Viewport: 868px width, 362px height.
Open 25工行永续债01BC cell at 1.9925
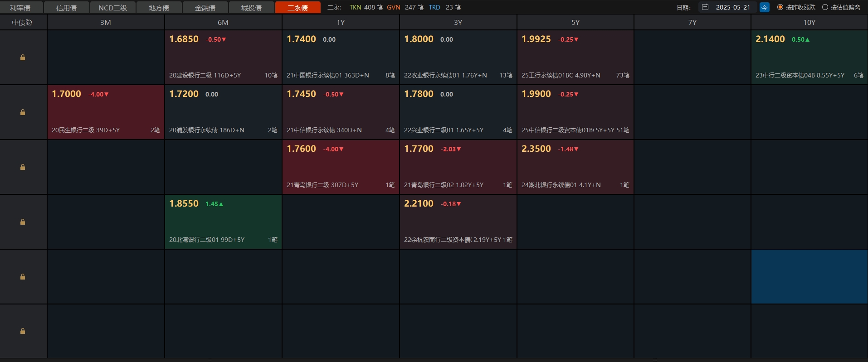click(575, 58)
